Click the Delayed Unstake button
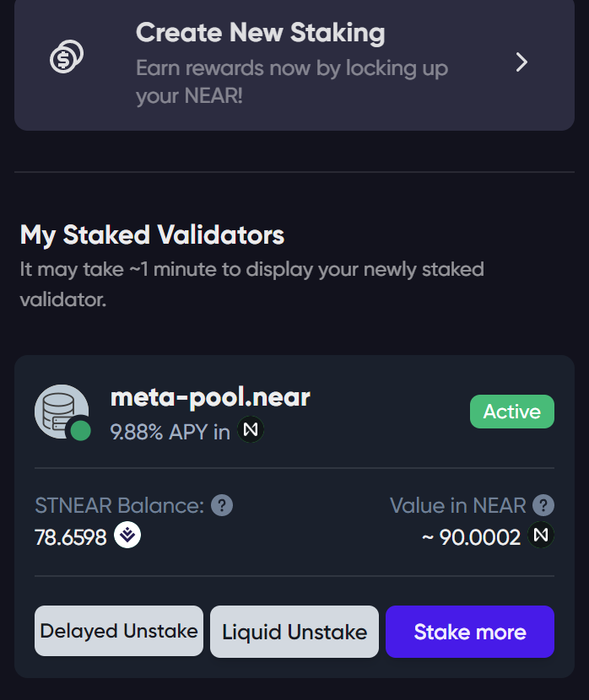Image resolution: width=589 pixels, height=700 pixels. (119, 631)
